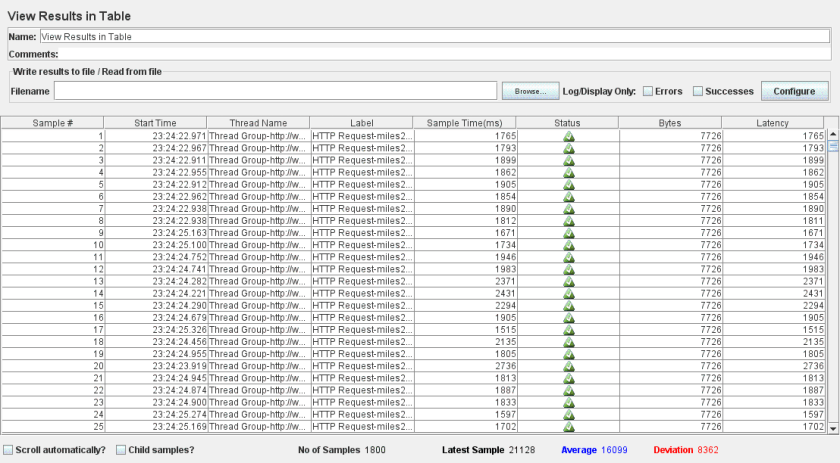
Task: Sort by Sample Time(ms) column header
Action: pos(464,122)
